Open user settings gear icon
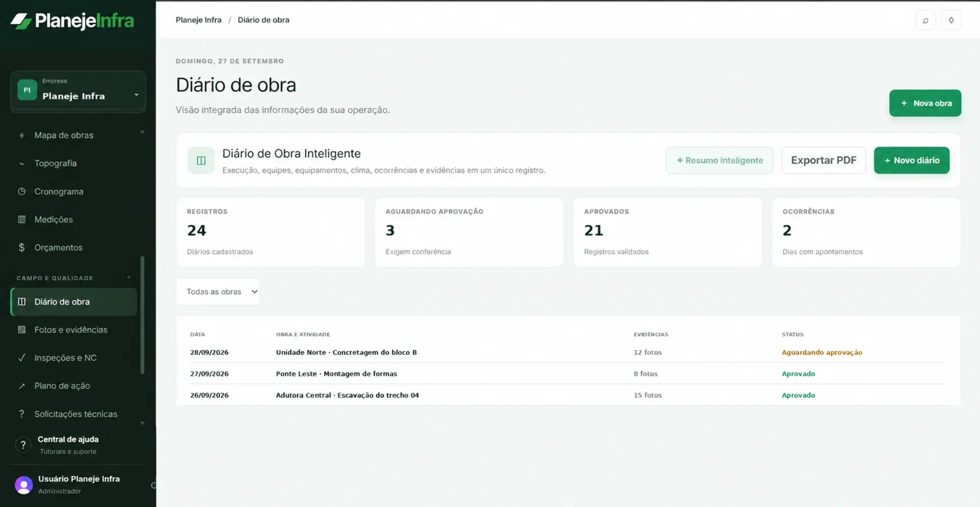 (x=153, y=485)
